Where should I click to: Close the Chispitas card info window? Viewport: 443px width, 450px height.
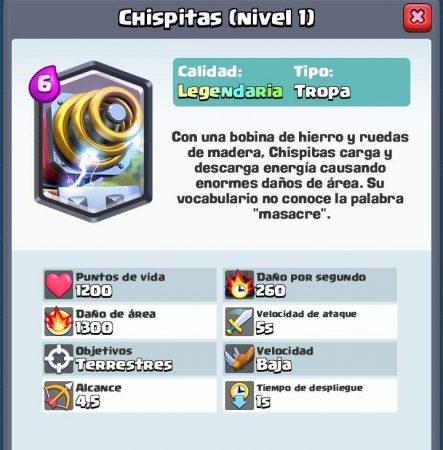(x=417, y=18)
